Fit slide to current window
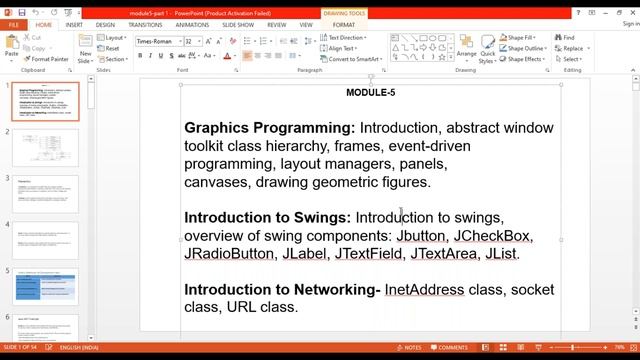This screenshot has height=360, width=640. (x=633, y=347)
